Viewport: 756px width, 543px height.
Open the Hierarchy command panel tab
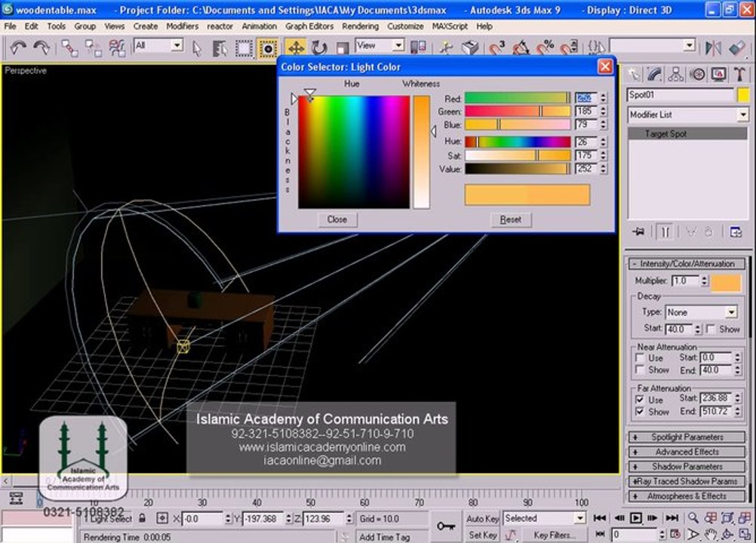point(676,74)
